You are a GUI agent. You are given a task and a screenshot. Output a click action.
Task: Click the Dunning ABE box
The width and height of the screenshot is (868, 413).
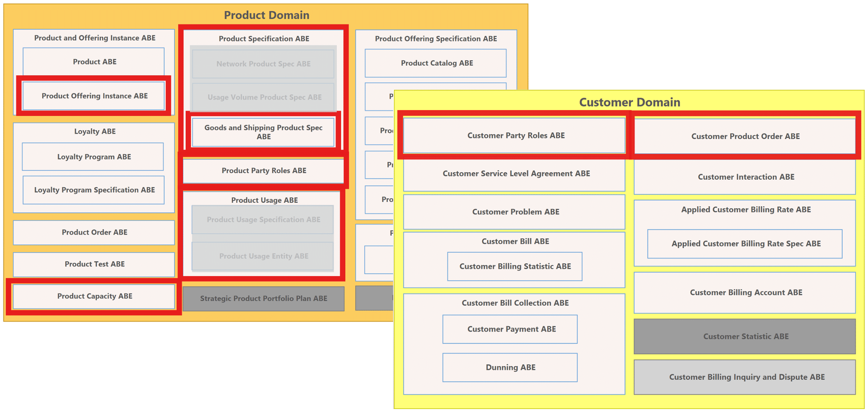click(510, 367)
